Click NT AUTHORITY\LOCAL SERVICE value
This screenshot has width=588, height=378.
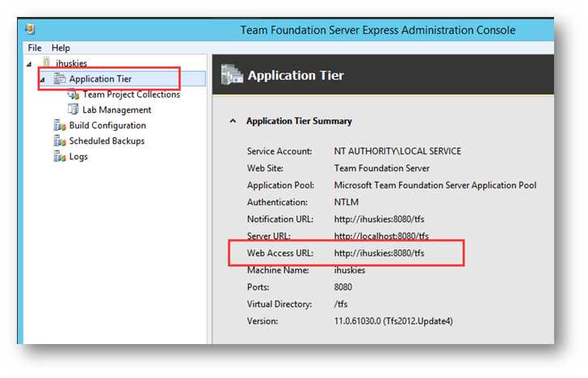(397, 151)
